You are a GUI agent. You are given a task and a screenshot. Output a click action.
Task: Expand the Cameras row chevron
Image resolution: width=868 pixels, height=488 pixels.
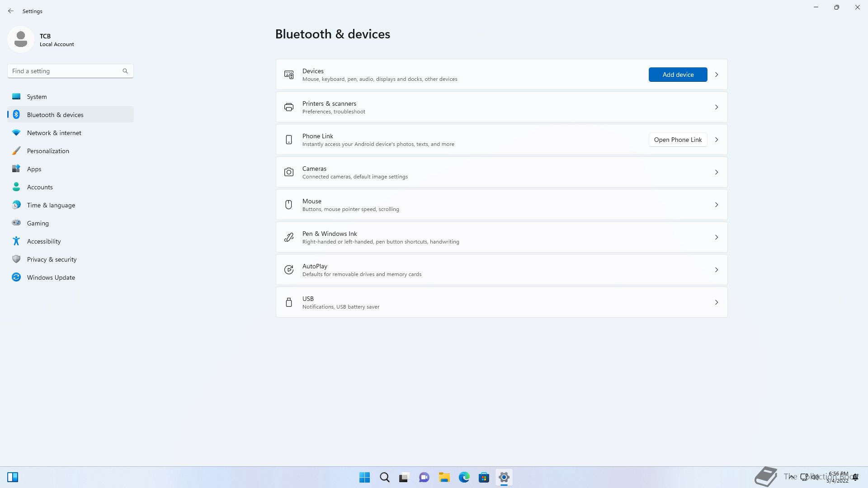click(x=717, y=172)
